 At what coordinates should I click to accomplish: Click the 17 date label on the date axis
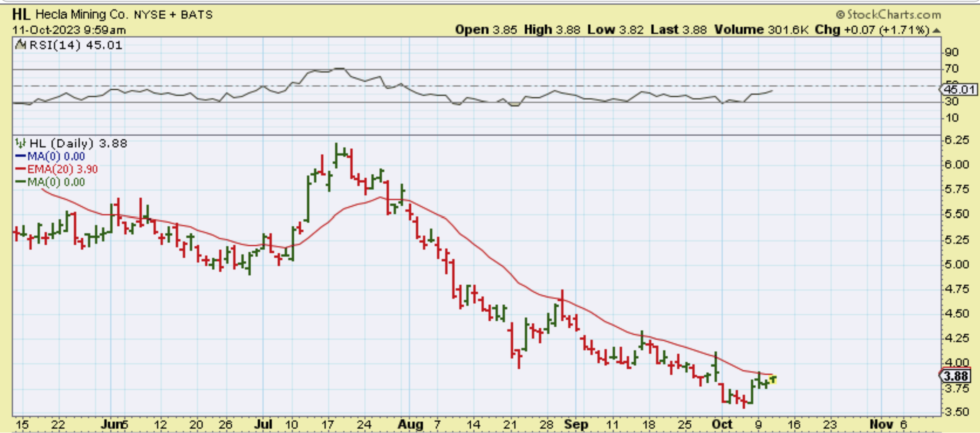point(328,424)
